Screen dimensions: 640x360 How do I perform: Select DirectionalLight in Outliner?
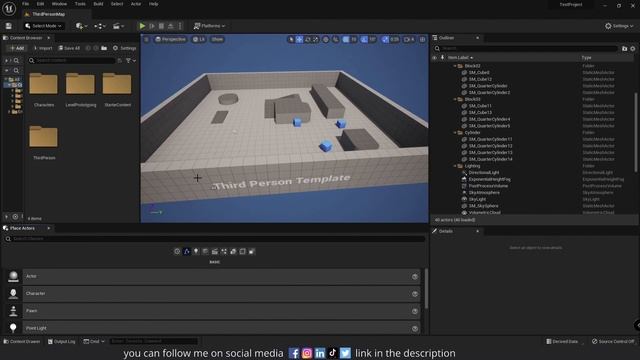pyautogui.click(x=484, y=173)
